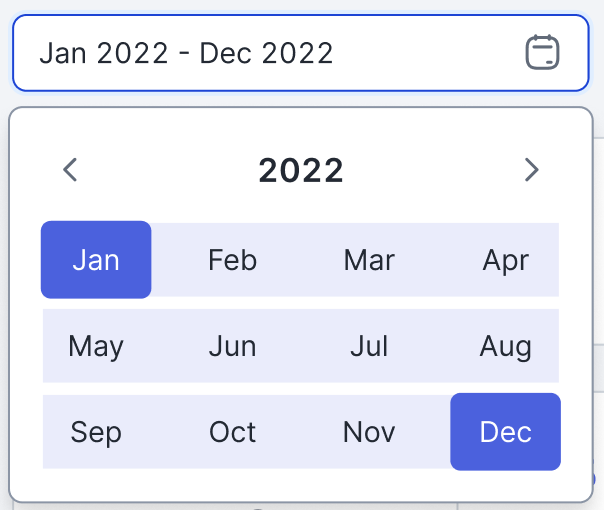Select the Apr month
604x510 pixels.
[x=505, y=260]
